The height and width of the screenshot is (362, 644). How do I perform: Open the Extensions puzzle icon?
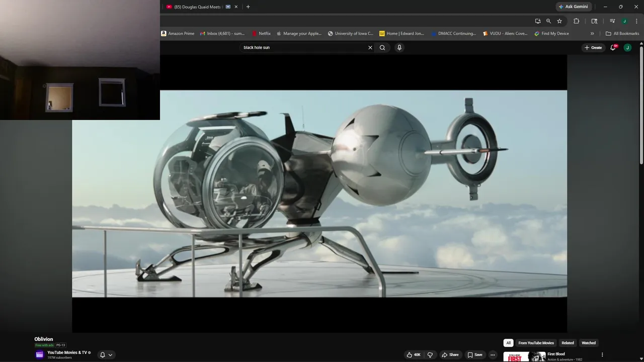click(577, 21)
